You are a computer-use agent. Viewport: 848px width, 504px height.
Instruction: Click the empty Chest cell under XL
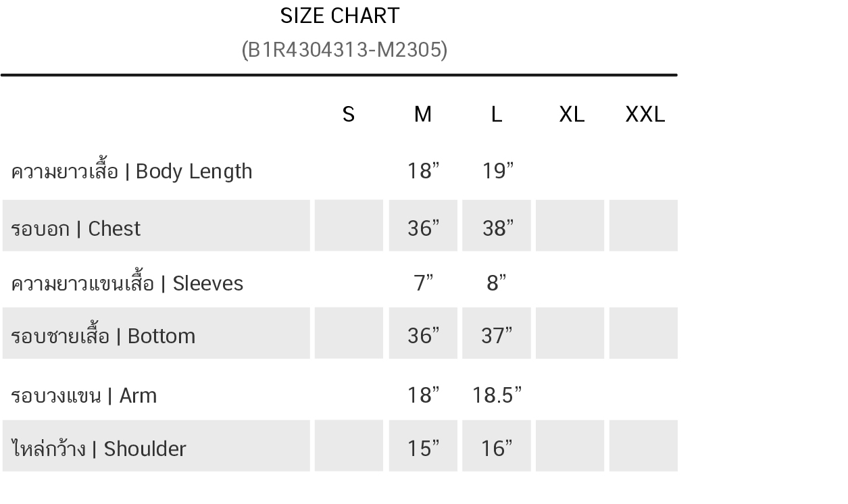570,226
